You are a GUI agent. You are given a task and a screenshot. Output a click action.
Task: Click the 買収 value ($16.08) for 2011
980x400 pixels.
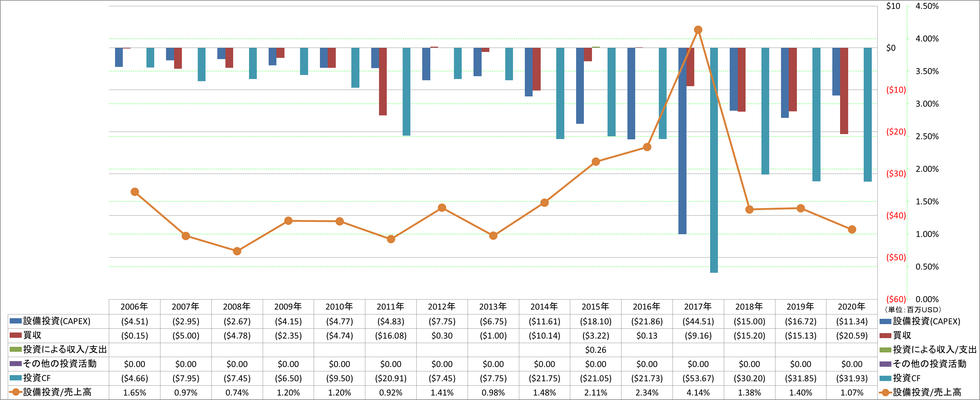click(x=391, y=336)
